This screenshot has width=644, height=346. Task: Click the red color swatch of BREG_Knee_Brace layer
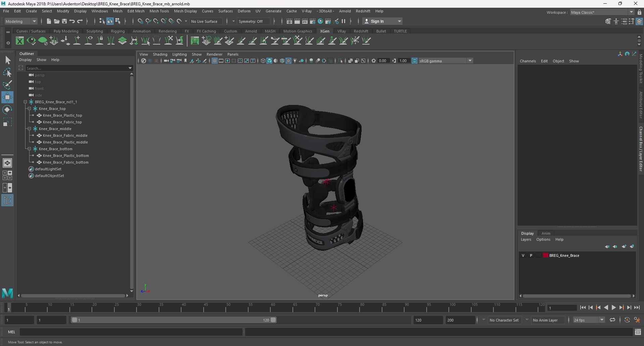pyautogui.click(x=545, y=255)
